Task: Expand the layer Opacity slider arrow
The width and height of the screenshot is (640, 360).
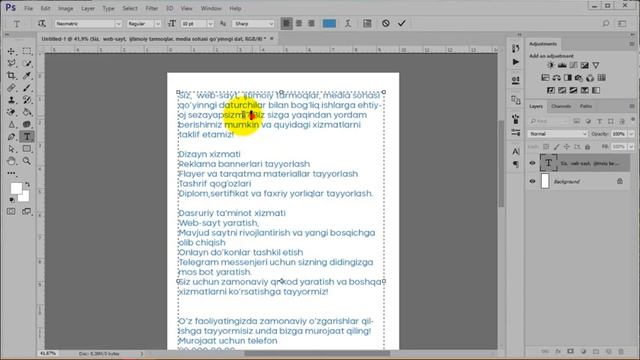Action: click(631, 134)
